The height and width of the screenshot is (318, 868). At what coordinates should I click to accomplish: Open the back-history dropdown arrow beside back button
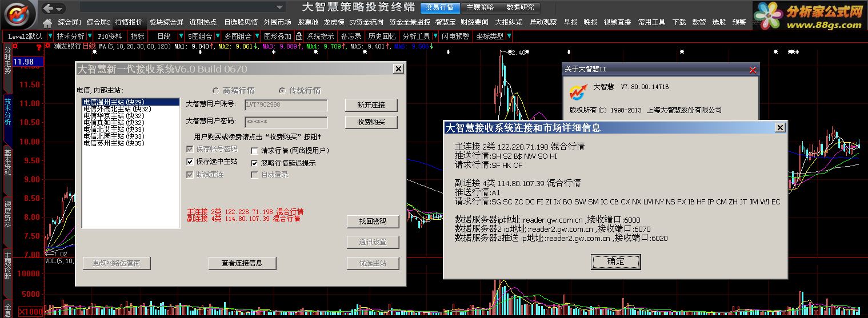click(x=59, y=9)
